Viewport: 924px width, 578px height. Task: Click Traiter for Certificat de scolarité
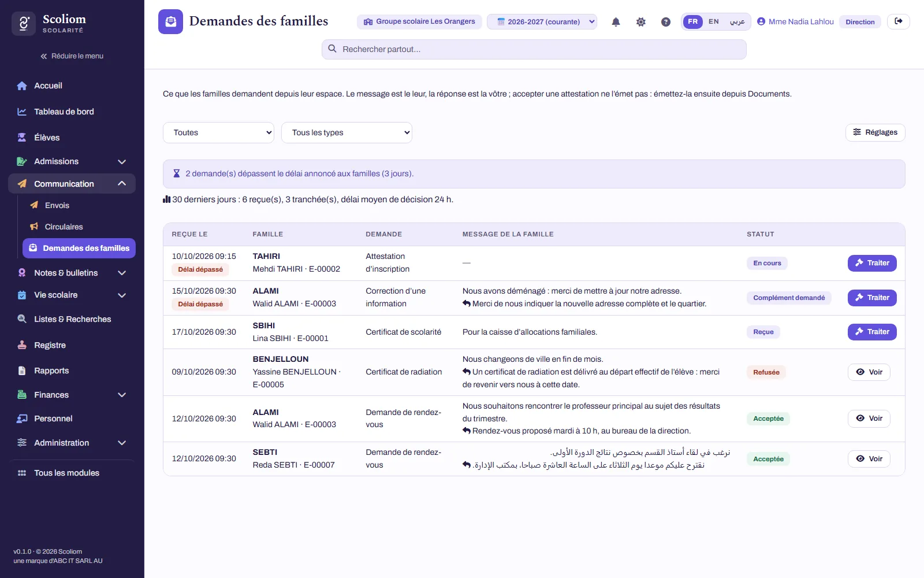pos(872,332)
